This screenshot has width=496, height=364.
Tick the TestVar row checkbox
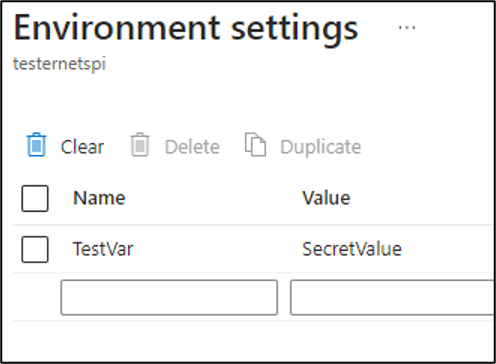coord(35,249)
